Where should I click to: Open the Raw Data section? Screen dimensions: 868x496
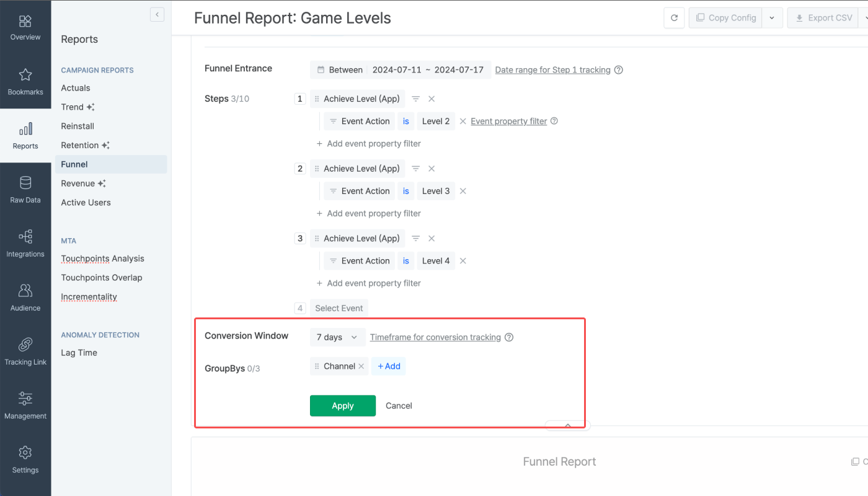[x=25, y=190]
